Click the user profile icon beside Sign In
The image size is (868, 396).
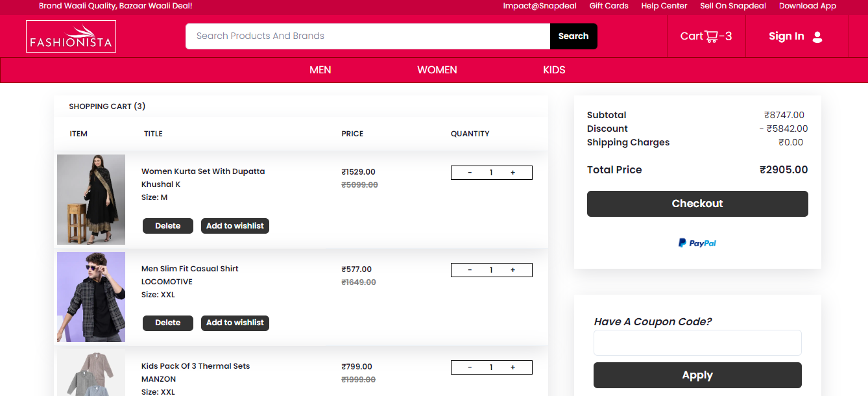pos(817,37)
